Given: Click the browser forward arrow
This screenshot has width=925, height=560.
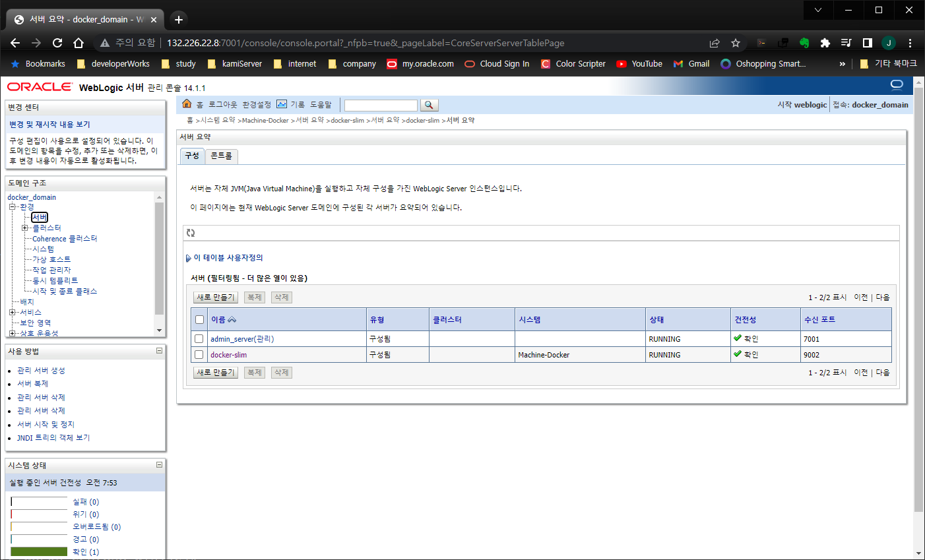Looking at the screenshot, I should [x=36, y=43].
